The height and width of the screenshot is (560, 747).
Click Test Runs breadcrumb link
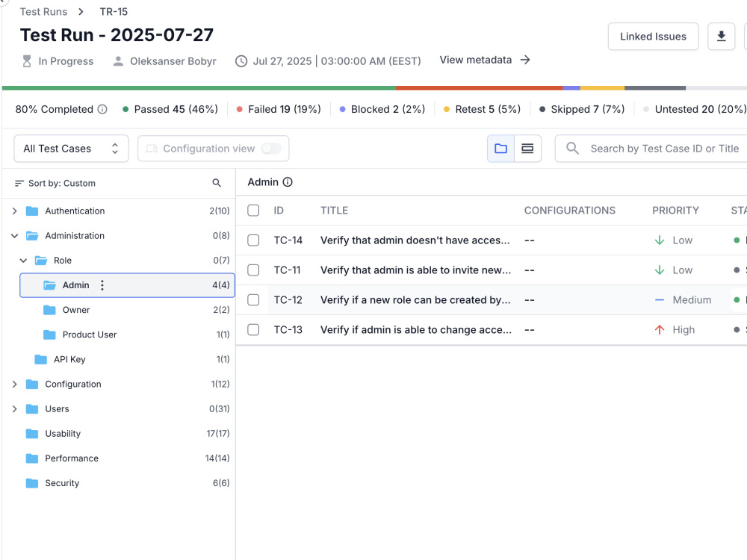(43, 11)
